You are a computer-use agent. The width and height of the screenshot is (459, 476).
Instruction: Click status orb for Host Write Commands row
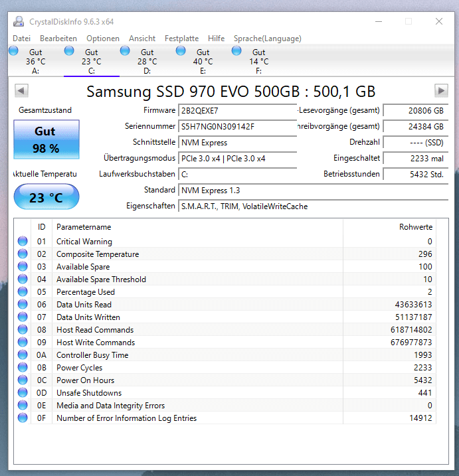coord(23,342)
